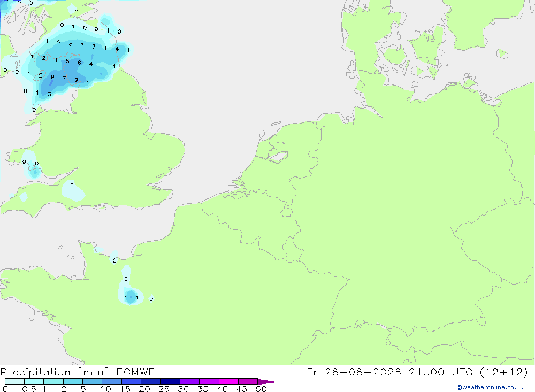Select the 30–35 mm violet legend swatch

(190, 381)
